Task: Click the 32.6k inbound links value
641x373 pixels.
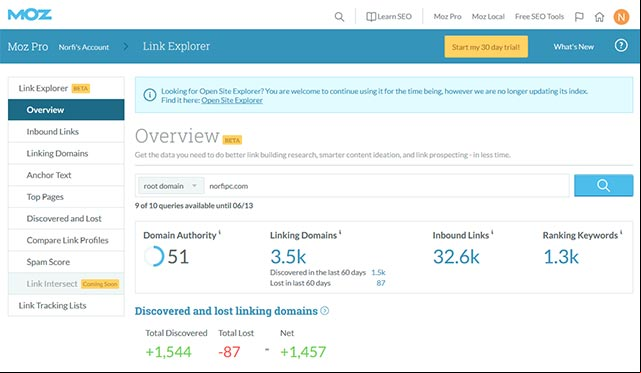Action: point(456,257)
